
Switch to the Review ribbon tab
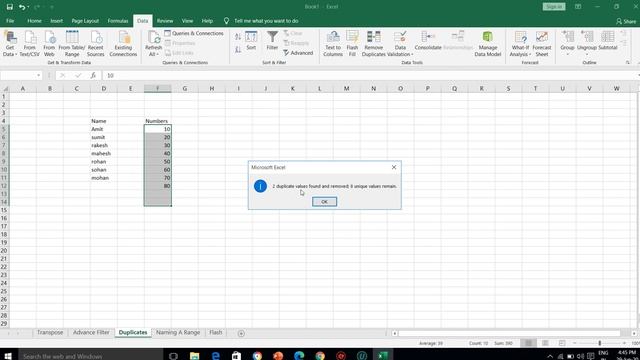click(x=164, y=21)
